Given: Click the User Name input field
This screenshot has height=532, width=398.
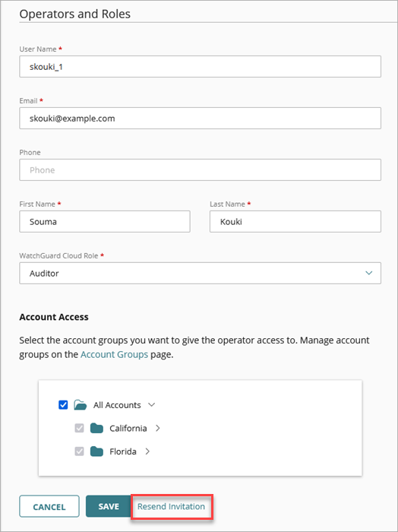Looking at the screenshot, I should pyautogui.click(x=200, y=67).
